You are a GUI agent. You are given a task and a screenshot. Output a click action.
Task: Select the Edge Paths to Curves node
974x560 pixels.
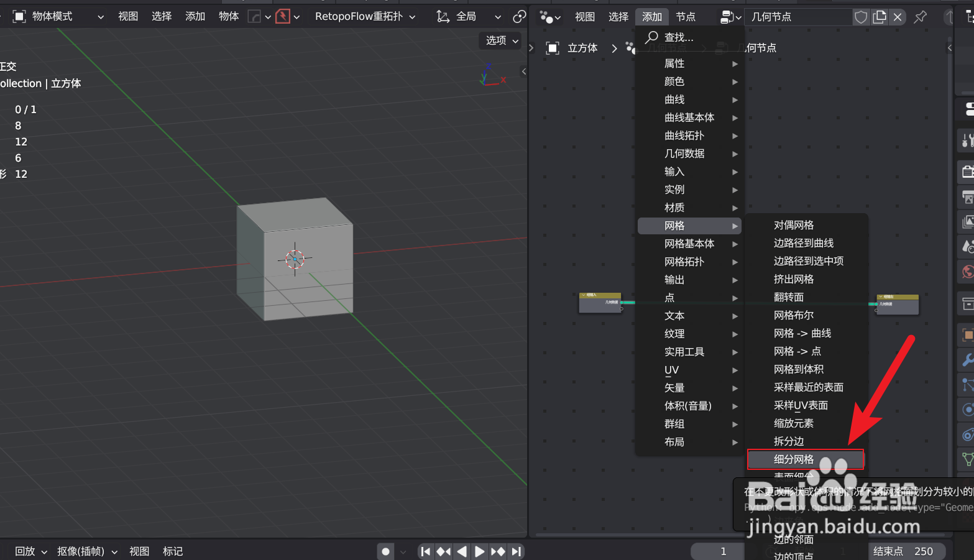point(806,243)
